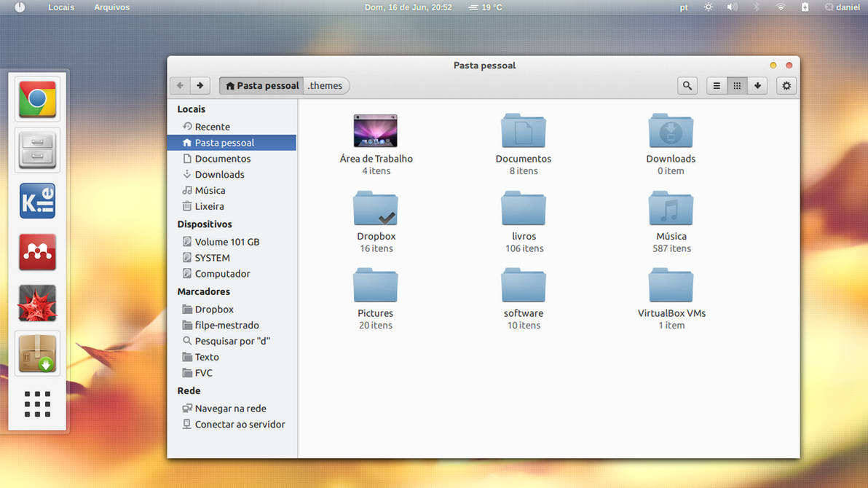This screenshot has height=488, width=868.
Task: Open the Arquivos menu in top bar
Action: (x=111, y=7)
